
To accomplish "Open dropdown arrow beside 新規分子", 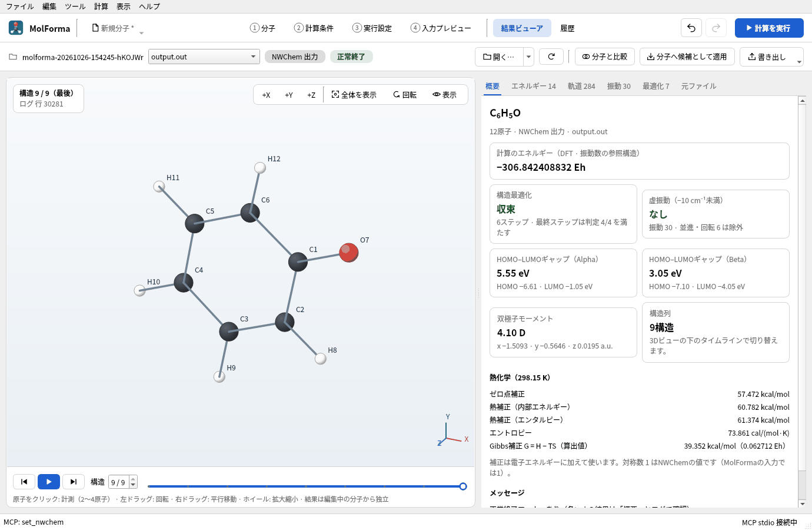I will click(141, 33).
